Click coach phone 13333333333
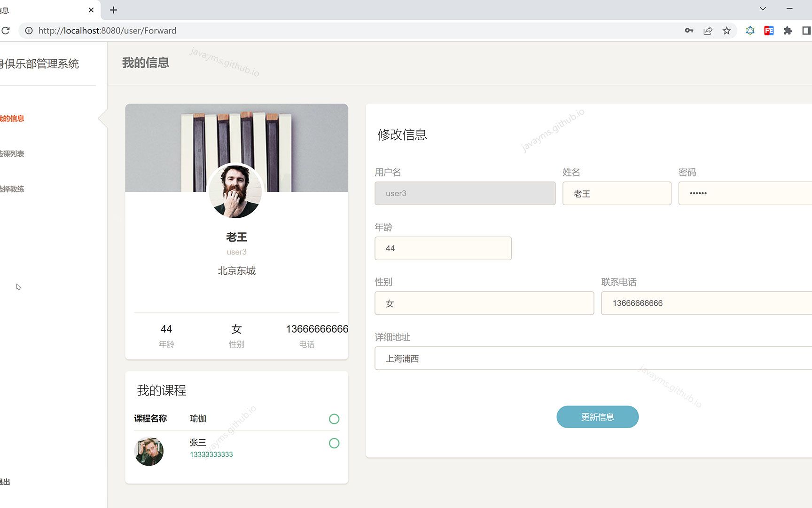Viewport: 812px width, 508px height. (x=211, y=454)
